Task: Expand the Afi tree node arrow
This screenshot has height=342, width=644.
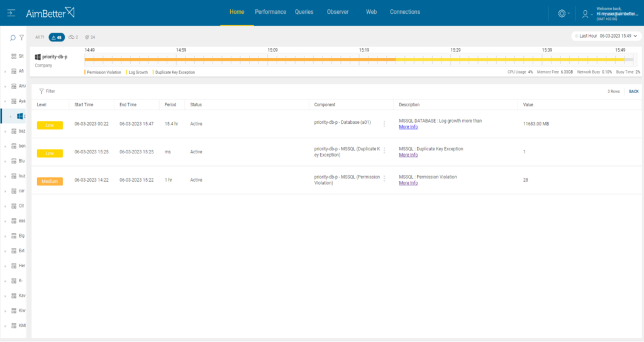Action: pyautogui.click(x=5, y=72)
